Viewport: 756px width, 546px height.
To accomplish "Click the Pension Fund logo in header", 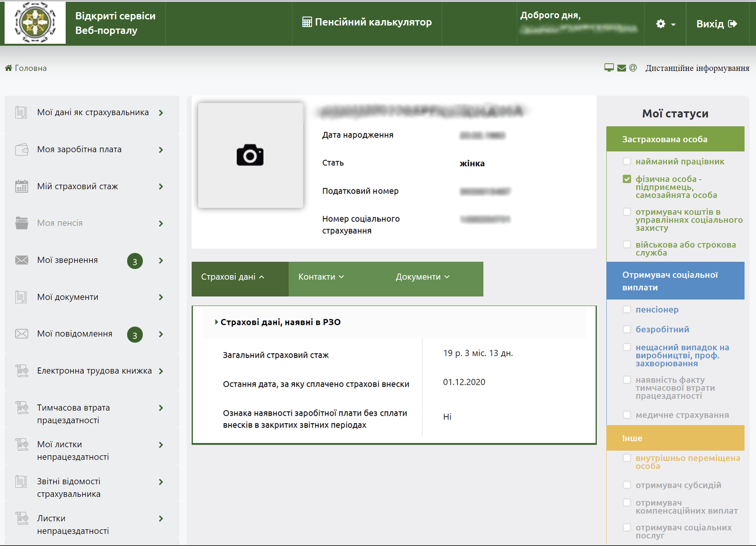I will pyautogui.click(x=35, y=23).
